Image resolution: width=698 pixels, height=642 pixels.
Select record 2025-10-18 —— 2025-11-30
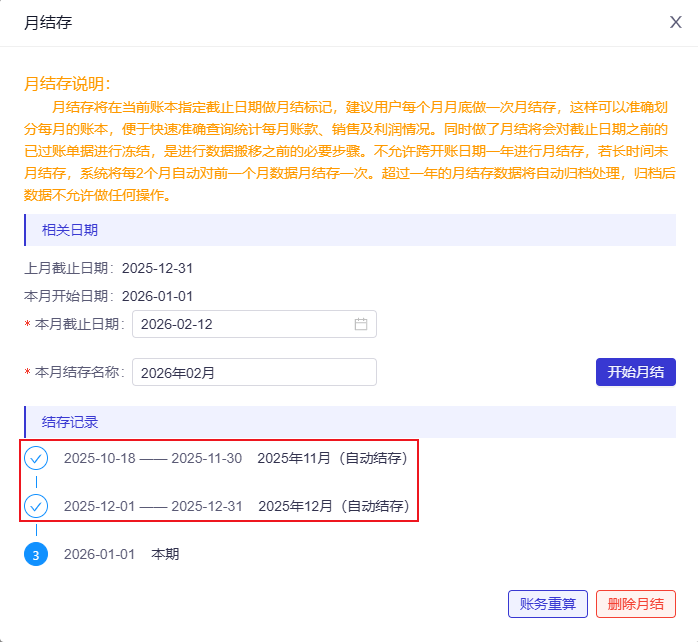click(153, 458)
